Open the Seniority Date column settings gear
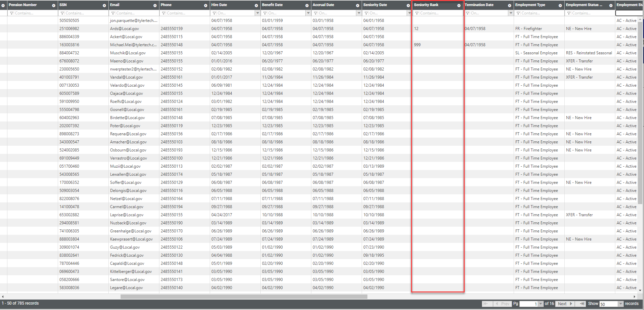This screenshot has width=644, height=310. click(408, 5)
